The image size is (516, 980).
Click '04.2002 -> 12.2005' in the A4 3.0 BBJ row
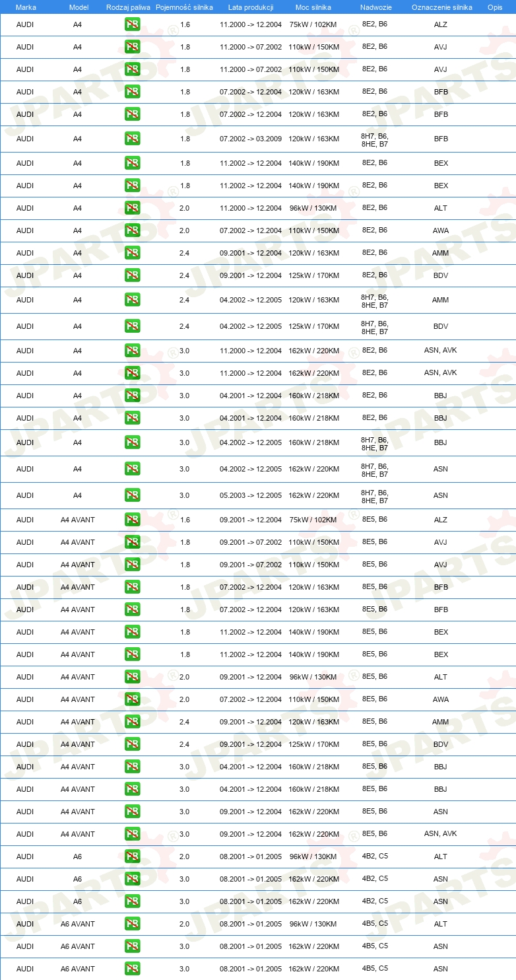pos(251,442)
